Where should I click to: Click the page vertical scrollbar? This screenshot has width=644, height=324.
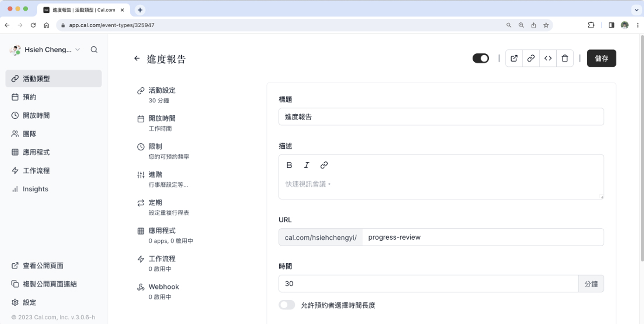pyautogui.click(x=642, y=148)
